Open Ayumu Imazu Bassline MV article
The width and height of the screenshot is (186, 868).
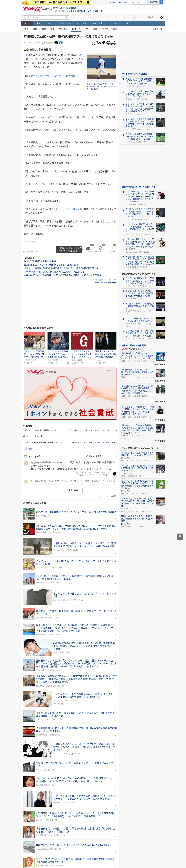click(84, 646)
